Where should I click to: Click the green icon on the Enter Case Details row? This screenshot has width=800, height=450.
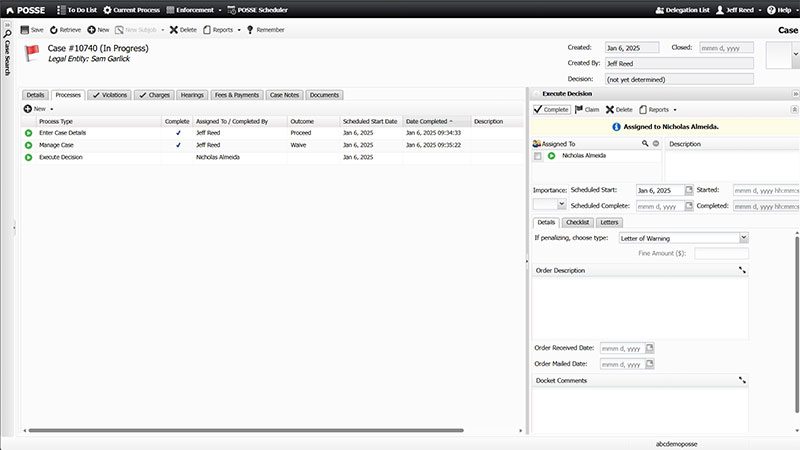29,133
